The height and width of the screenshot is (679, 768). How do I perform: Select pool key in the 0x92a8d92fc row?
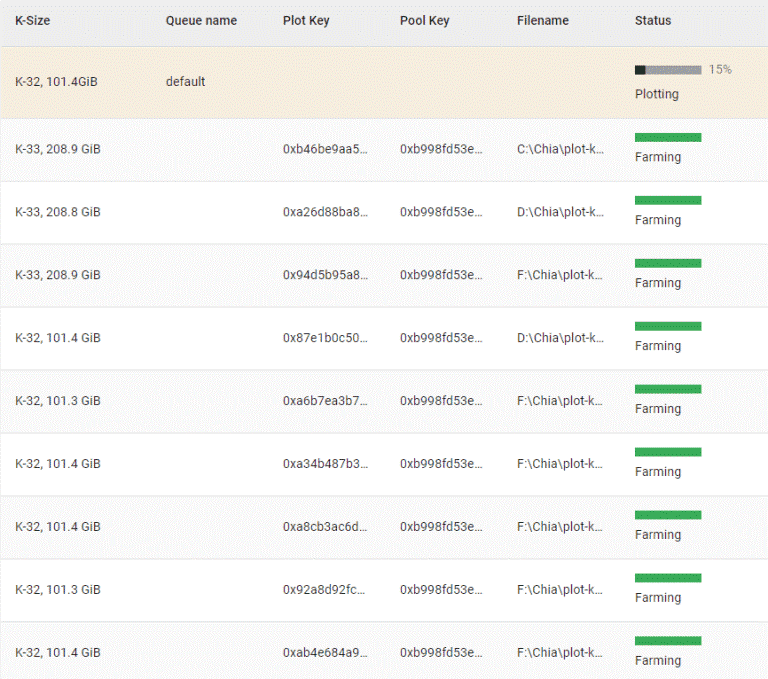441,590
